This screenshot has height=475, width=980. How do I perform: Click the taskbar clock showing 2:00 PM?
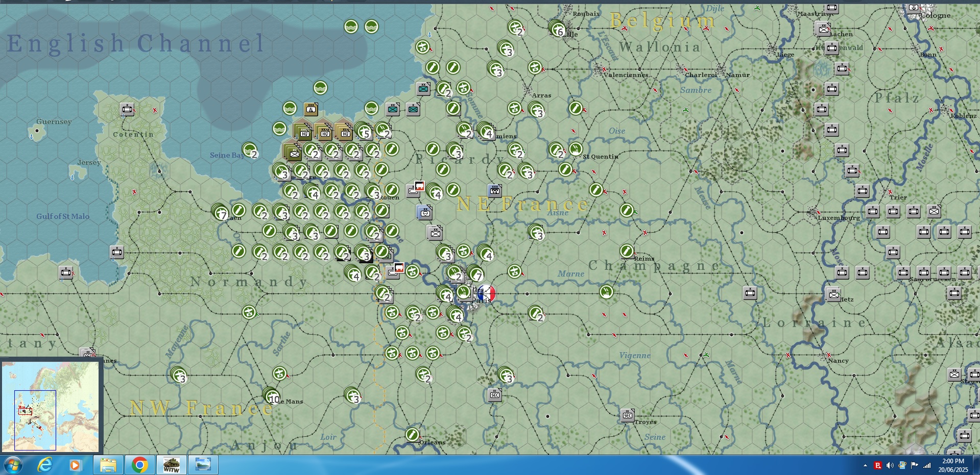point(953,465)
